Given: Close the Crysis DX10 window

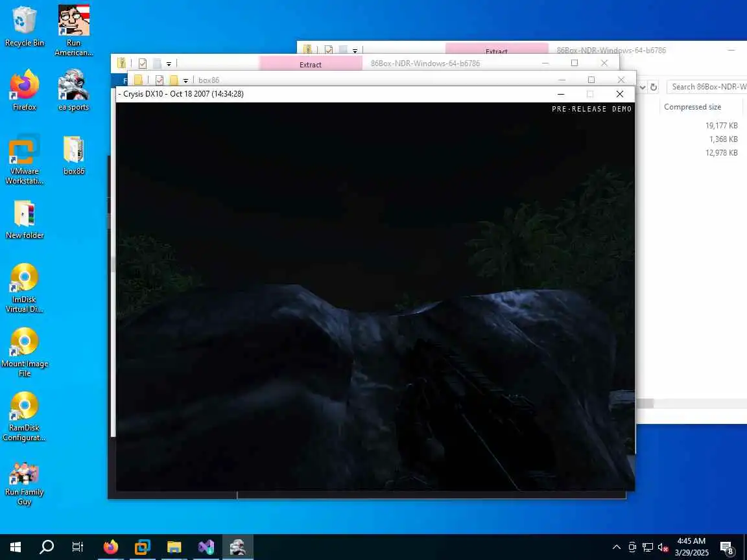Looking at the screenshot, I should click(x=620, y=94).
